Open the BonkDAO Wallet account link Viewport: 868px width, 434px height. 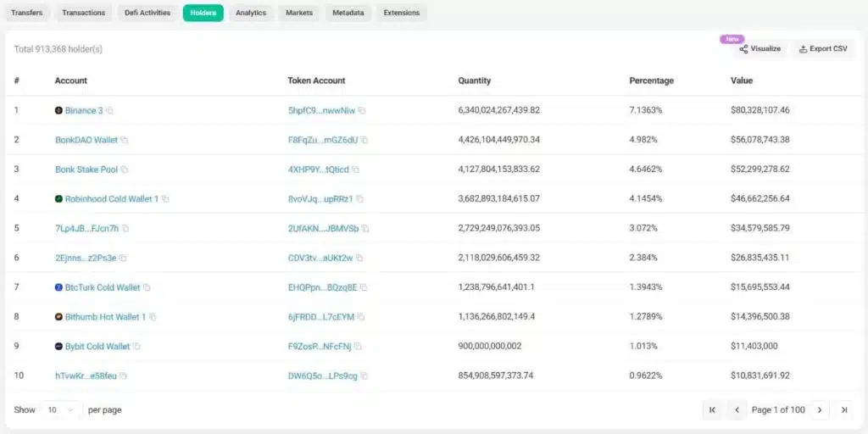point(86,140)
